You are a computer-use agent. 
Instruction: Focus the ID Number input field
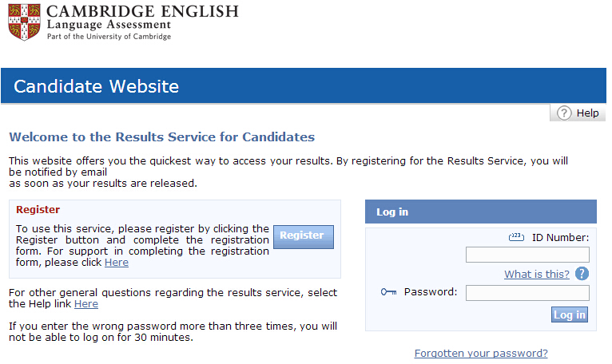click(x=527, y=255)
